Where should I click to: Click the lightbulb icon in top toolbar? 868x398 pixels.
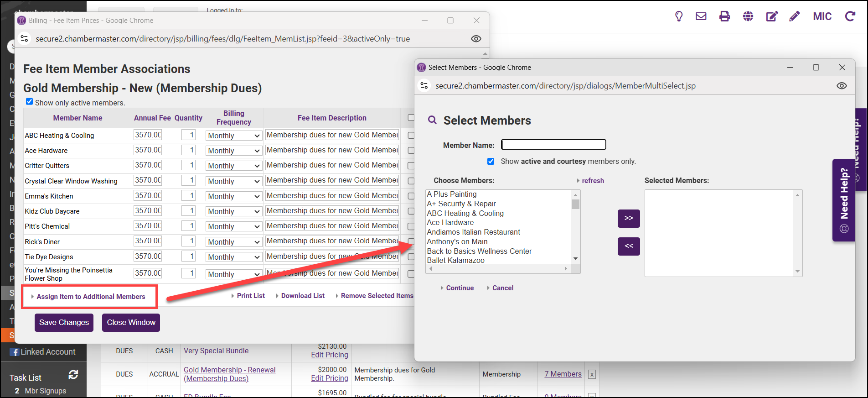(x=679, y=16)
